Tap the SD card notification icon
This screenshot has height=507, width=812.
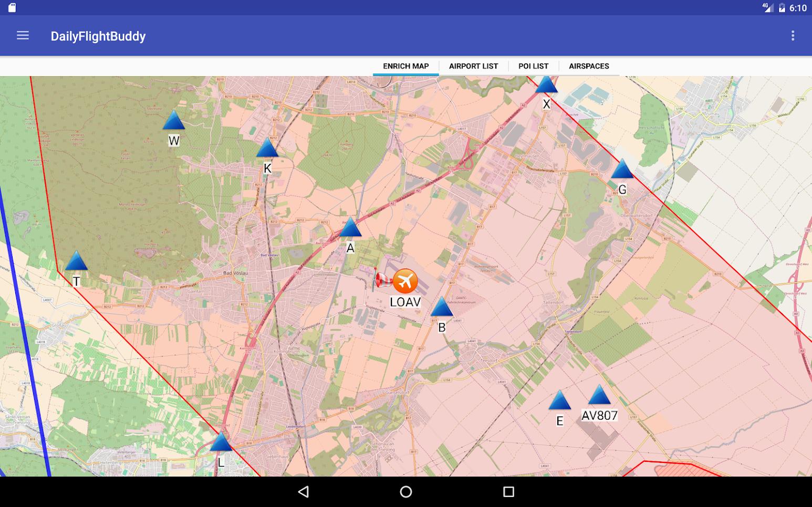click(12, 8)
